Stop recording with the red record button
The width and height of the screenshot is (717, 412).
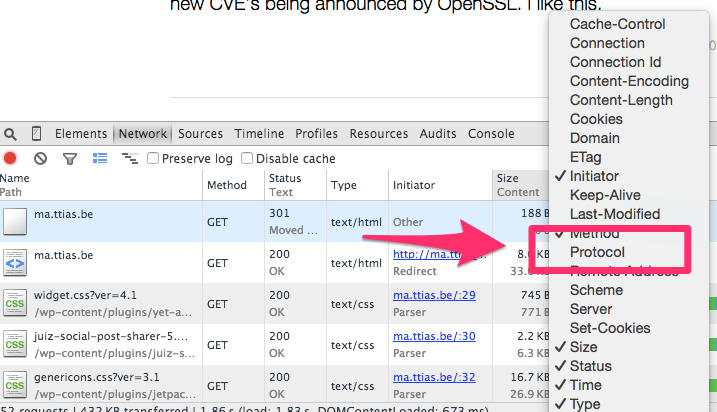(10, 158)
